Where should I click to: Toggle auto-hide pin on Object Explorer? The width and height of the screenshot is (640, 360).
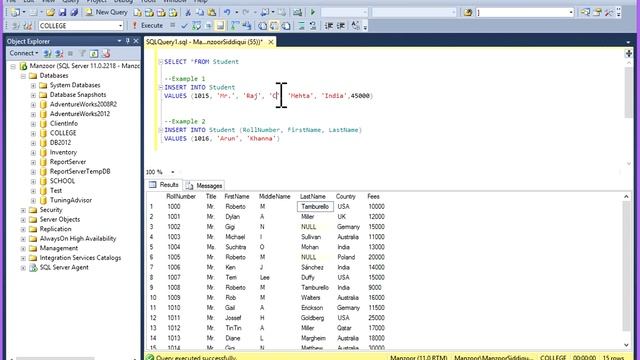(x=127, y=41)
